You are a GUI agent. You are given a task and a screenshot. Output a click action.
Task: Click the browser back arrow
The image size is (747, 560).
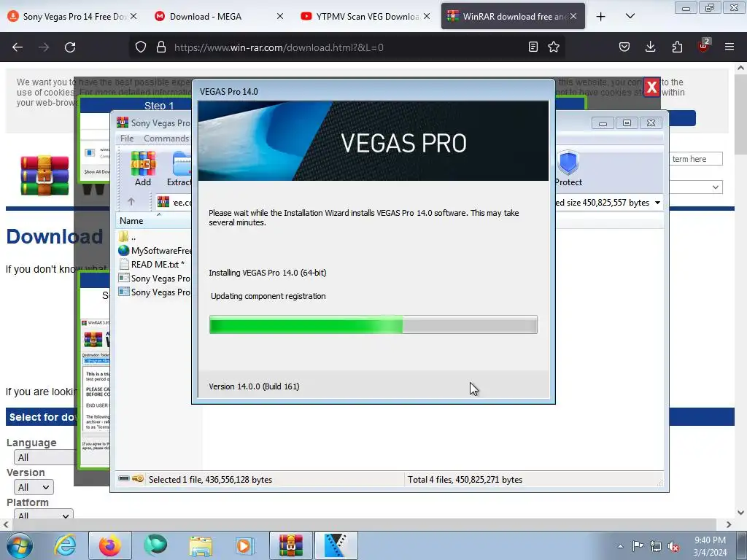pos(18,47)
